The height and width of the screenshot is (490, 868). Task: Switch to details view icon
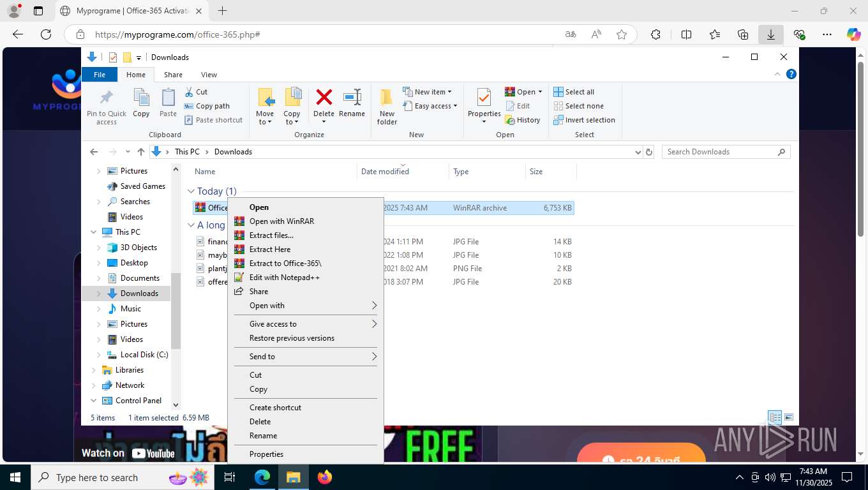pos(775,418)
